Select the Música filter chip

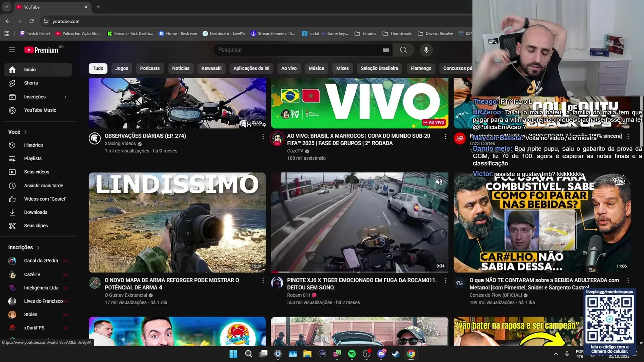pos(316,68)
